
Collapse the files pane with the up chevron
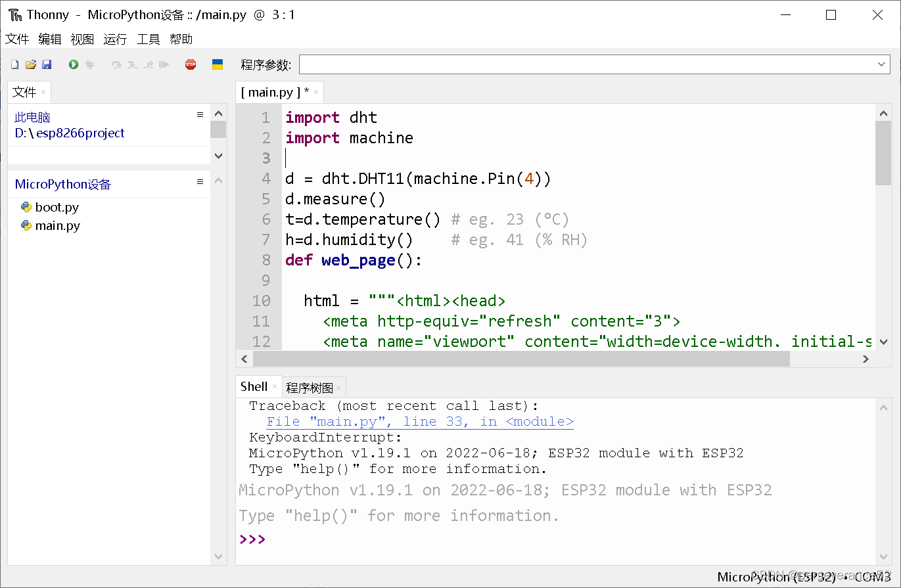pos(218,112)
